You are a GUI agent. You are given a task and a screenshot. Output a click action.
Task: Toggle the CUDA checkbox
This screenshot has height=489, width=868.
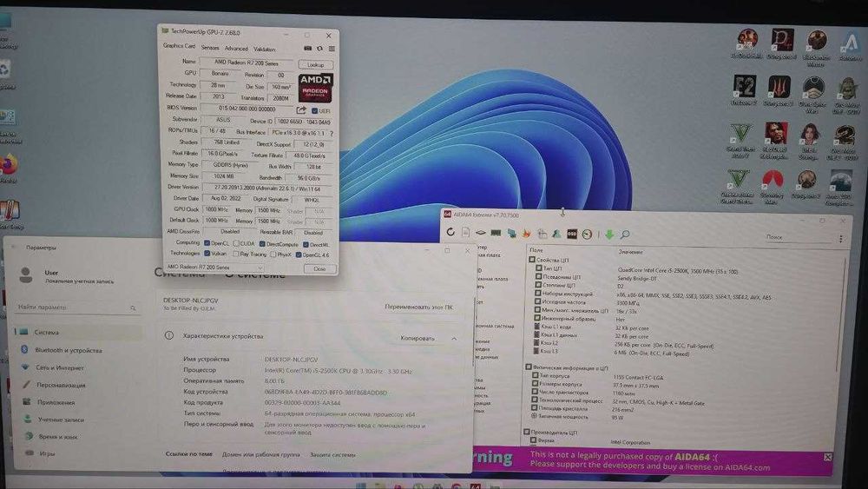click(236, 243)
